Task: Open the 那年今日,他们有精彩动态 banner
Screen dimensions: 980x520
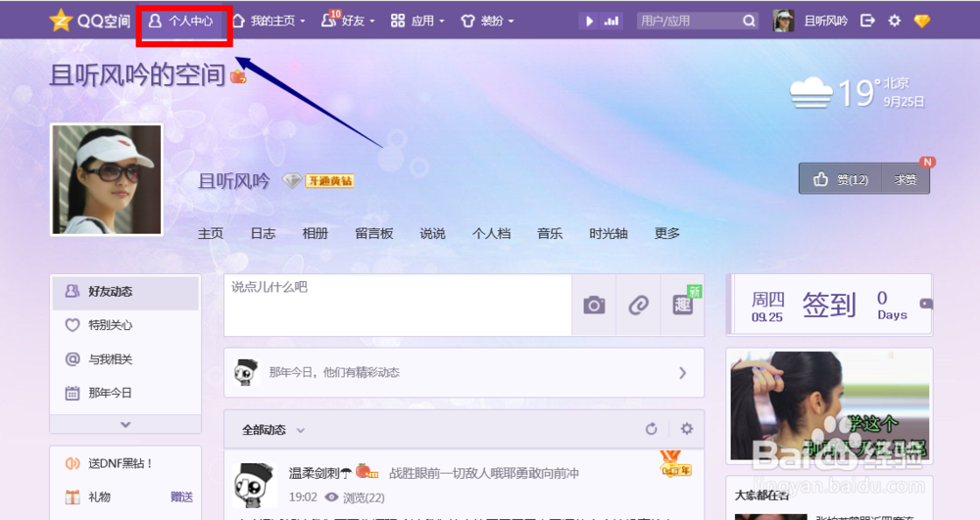Action: [464, 373]
